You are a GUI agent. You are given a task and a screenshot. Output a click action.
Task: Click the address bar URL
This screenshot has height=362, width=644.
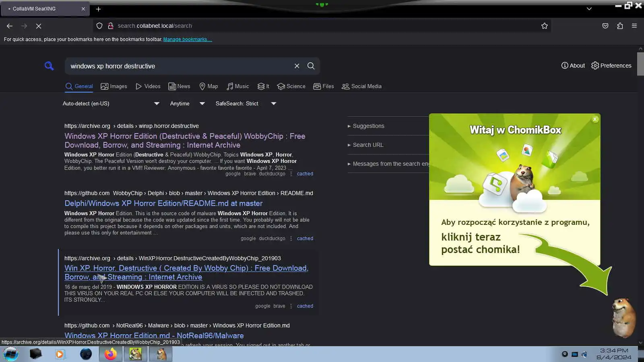[155, 26]
